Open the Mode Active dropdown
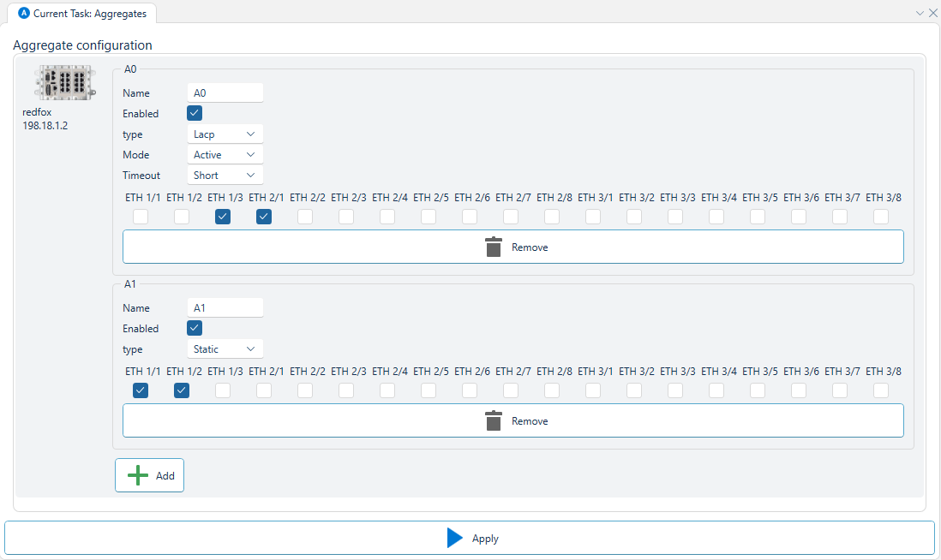Screen dimensions: 941x560 225,155
